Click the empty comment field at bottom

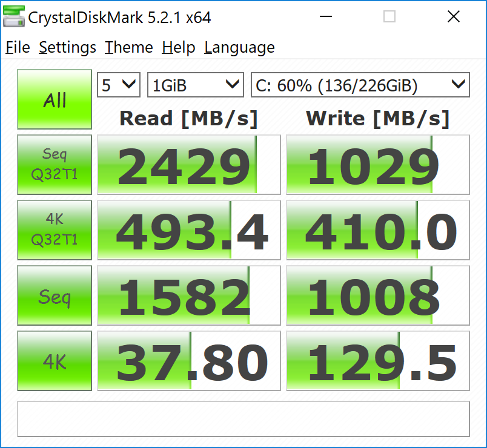tap(243, 419)
